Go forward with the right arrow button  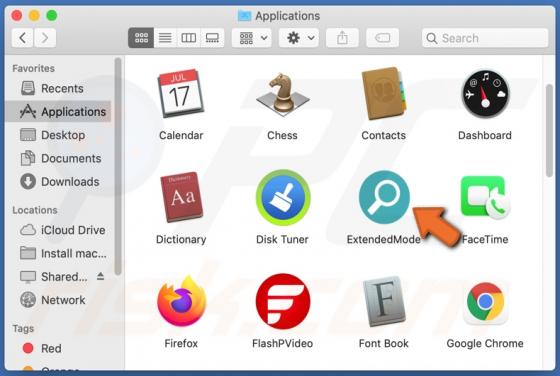tap(45, 37)
